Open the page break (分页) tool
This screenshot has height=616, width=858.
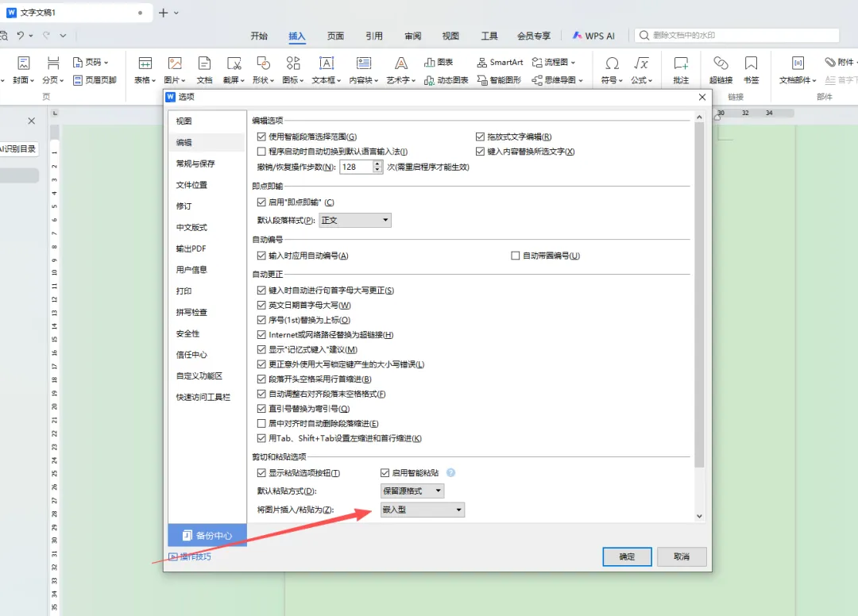(x=53, y=70)
